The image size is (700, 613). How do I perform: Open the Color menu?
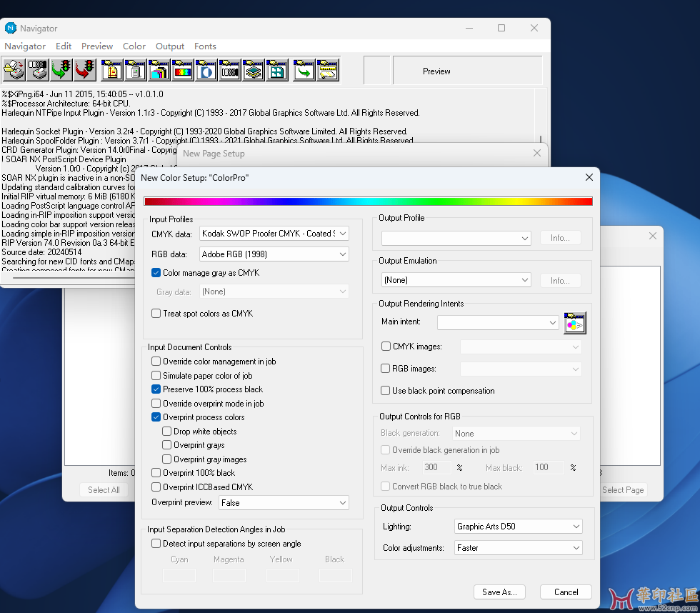(x=134, y=46)
